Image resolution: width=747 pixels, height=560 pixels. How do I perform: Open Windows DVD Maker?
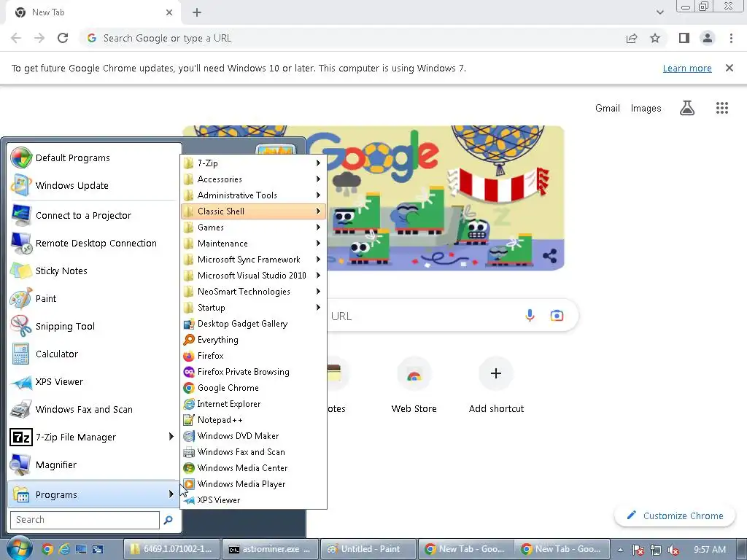click(x=254, y=436)
